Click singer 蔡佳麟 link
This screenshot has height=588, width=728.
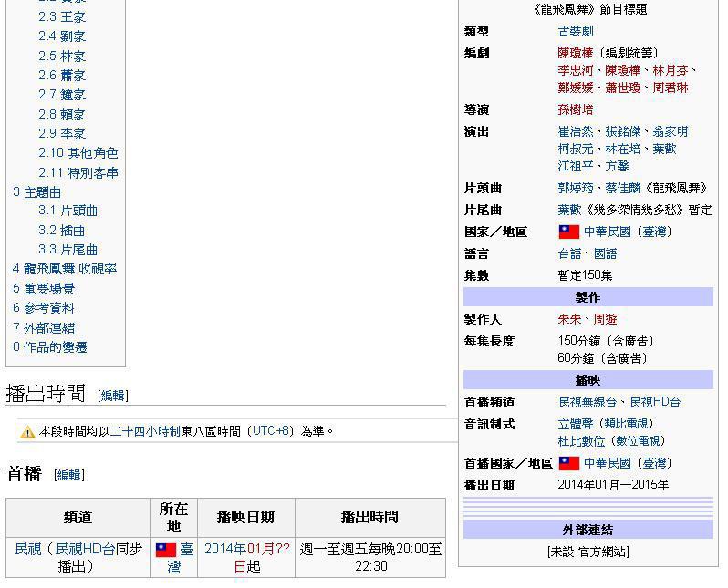click(x=622, y=188)
